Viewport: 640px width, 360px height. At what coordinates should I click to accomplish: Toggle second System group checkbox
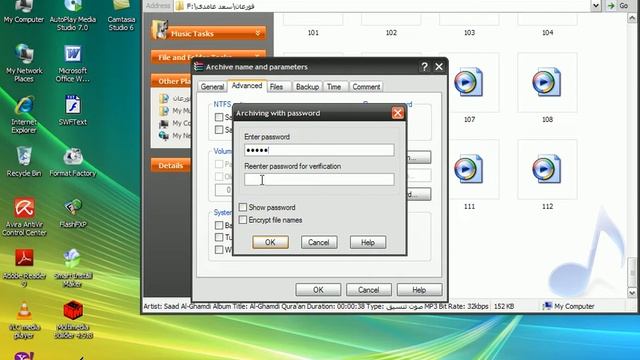coord(219,237)
